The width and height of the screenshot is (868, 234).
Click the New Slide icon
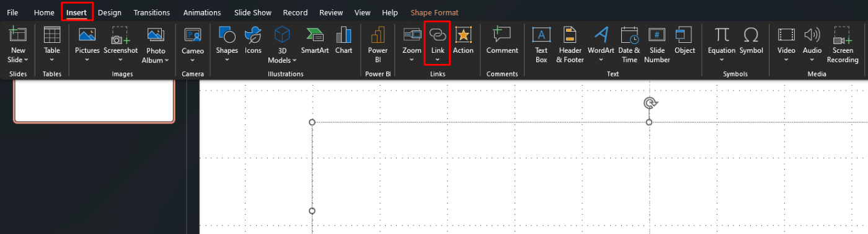pyautogui.click(x=19, y=35)
